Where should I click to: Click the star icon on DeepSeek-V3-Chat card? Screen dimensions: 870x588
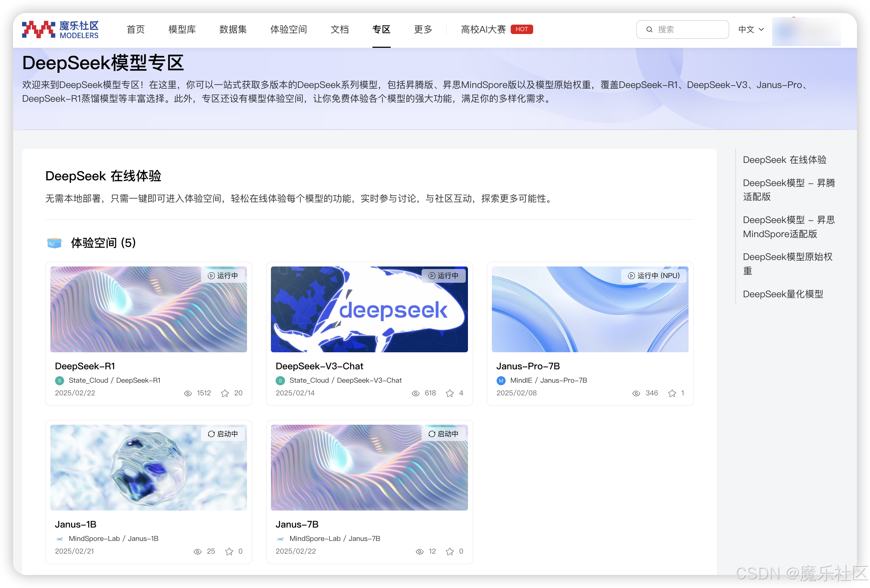(449, 393)
